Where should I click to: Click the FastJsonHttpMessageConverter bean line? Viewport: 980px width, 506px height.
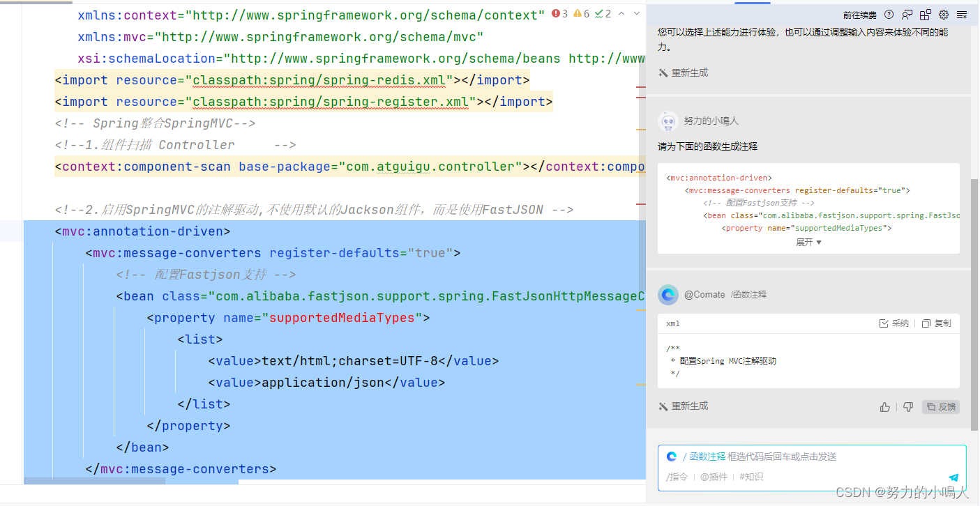(x=381, y=296)
